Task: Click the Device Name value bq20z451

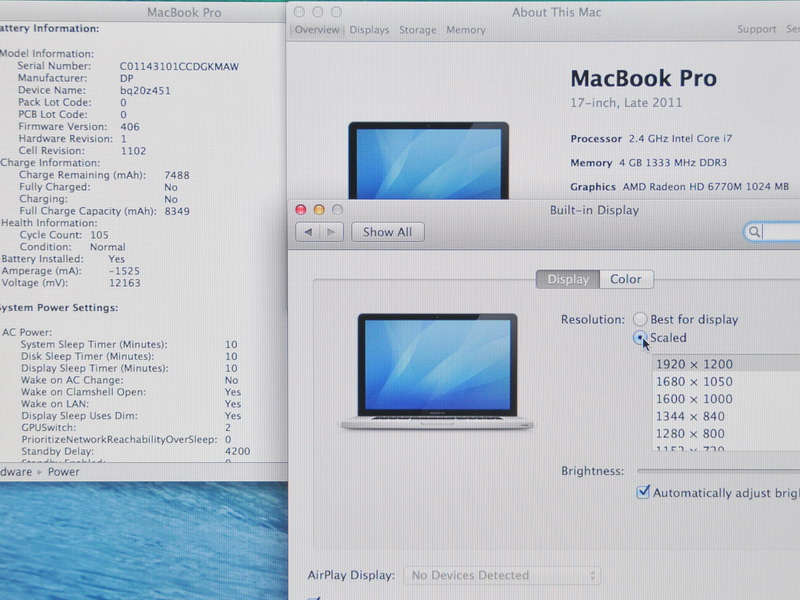Action: [145, 91]
